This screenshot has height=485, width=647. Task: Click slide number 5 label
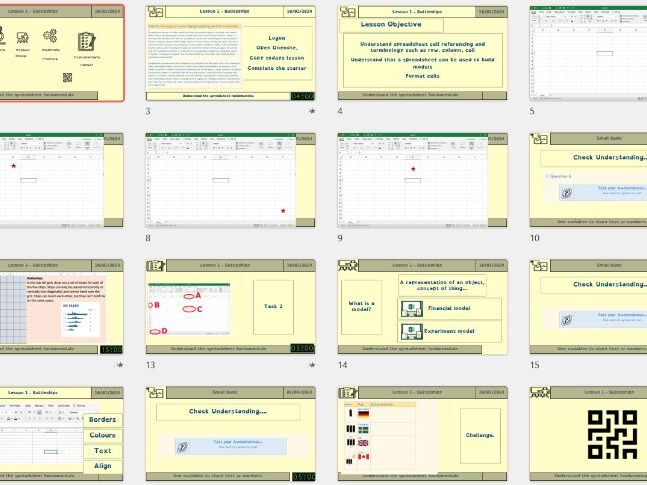[532, 111]
